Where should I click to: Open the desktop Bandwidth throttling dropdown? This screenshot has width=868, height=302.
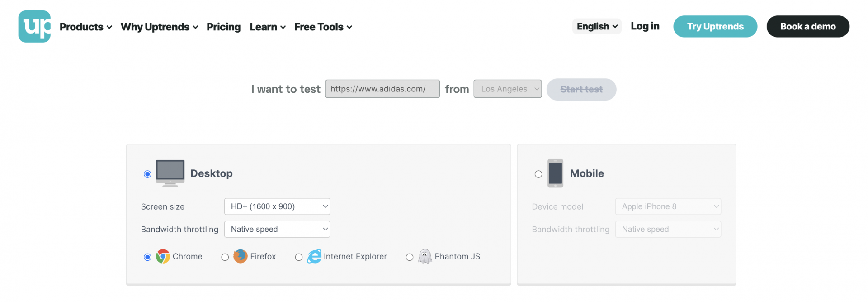(277, 229)
